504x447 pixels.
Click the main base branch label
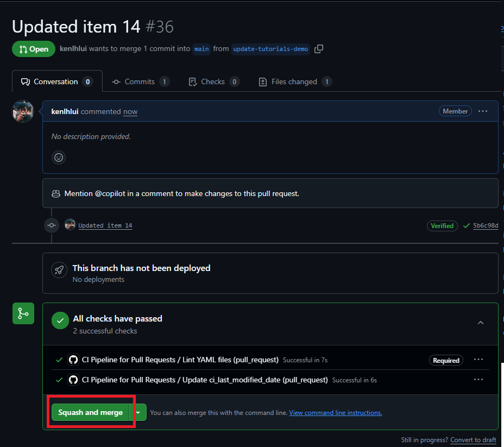(x=201, y=49)
